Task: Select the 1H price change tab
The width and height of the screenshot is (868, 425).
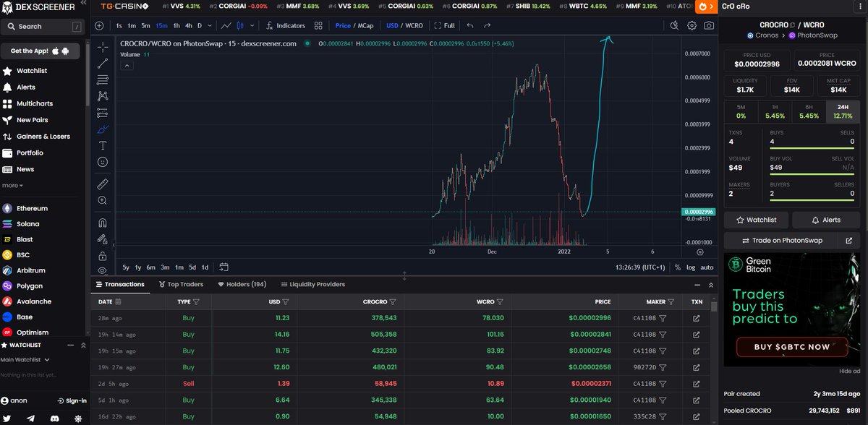Action: tap(775, 111)
